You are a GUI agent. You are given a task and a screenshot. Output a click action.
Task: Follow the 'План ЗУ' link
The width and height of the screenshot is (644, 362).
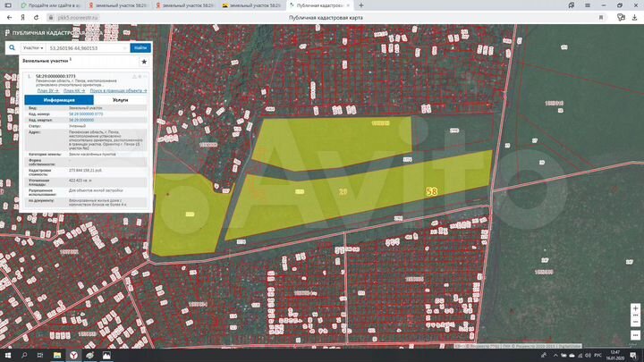tap(47, 91)
